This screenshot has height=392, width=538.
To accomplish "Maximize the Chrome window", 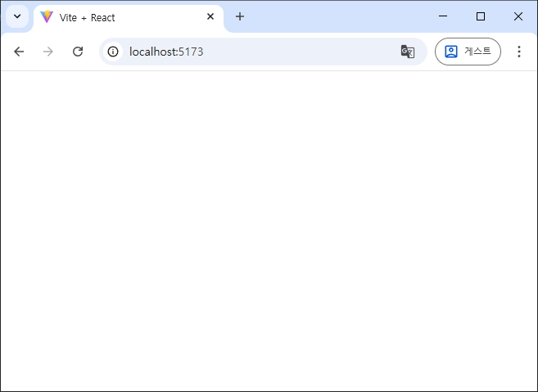I will coord(481,16).
